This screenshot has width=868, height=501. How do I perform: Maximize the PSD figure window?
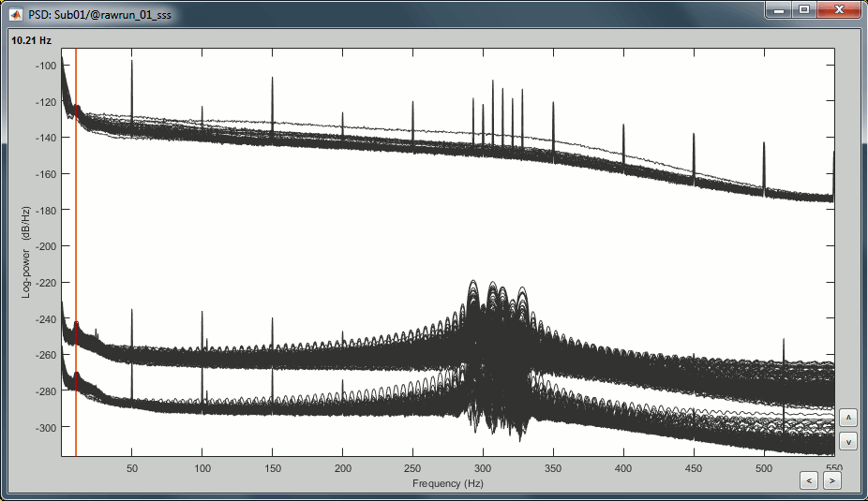pos(803,10)
